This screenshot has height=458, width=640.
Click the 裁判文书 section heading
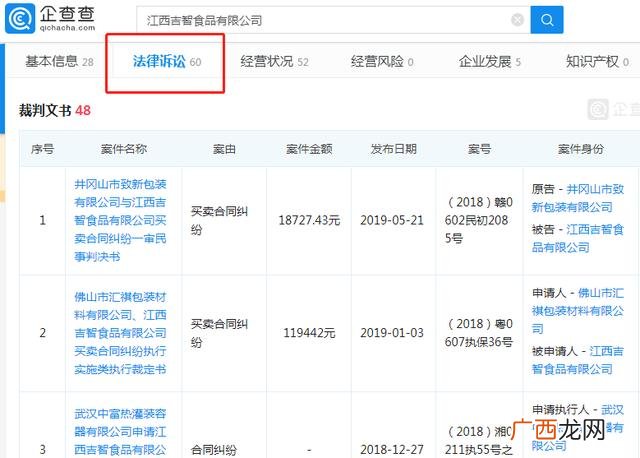pos(55,110)
